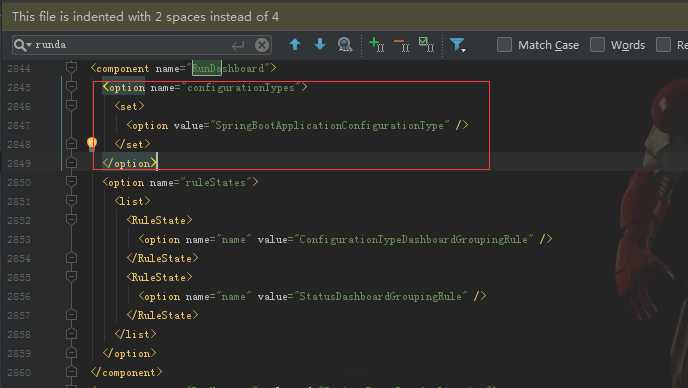
Task: Click 'configurationTypes' attribute value
Action: (241, 87)
